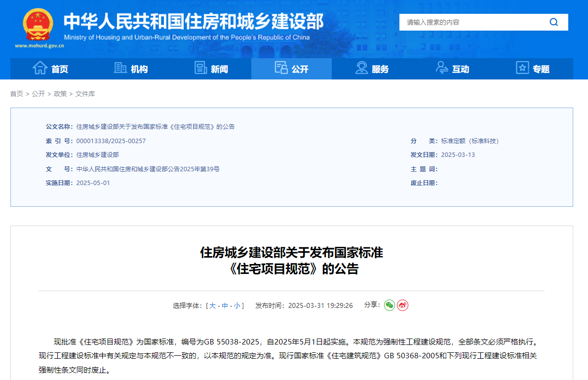Click document number 中华人民共和国住房和城乡建设部公告2025年第39号
588x380 pixels.
pyautogui.click(x=148, y=169)
